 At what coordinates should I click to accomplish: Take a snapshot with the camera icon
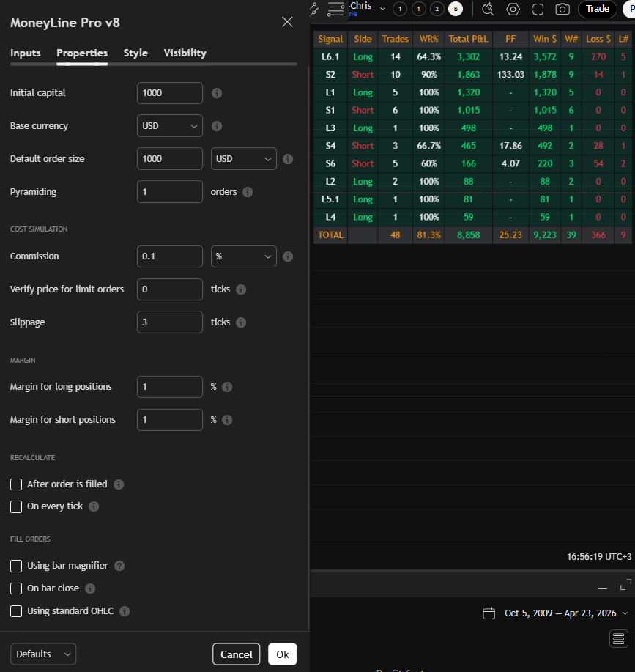point(562,9)
